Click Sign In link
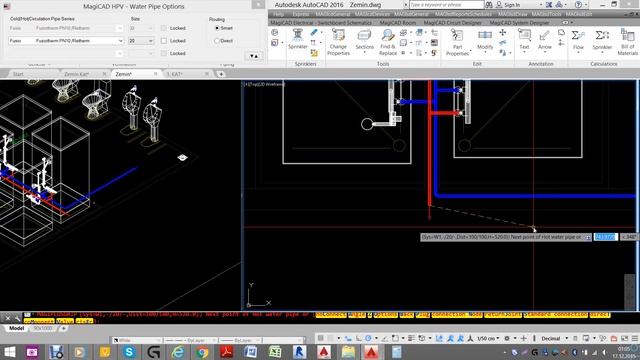The height and width of the screenshot is (360, 640). [x=512, y=5]
